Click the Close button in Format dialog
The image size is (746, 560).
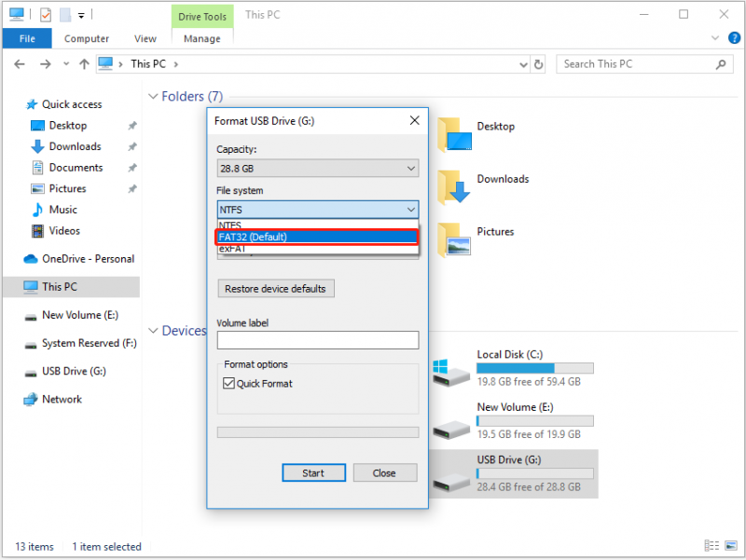pyautogui.click(x=385, y=473)
